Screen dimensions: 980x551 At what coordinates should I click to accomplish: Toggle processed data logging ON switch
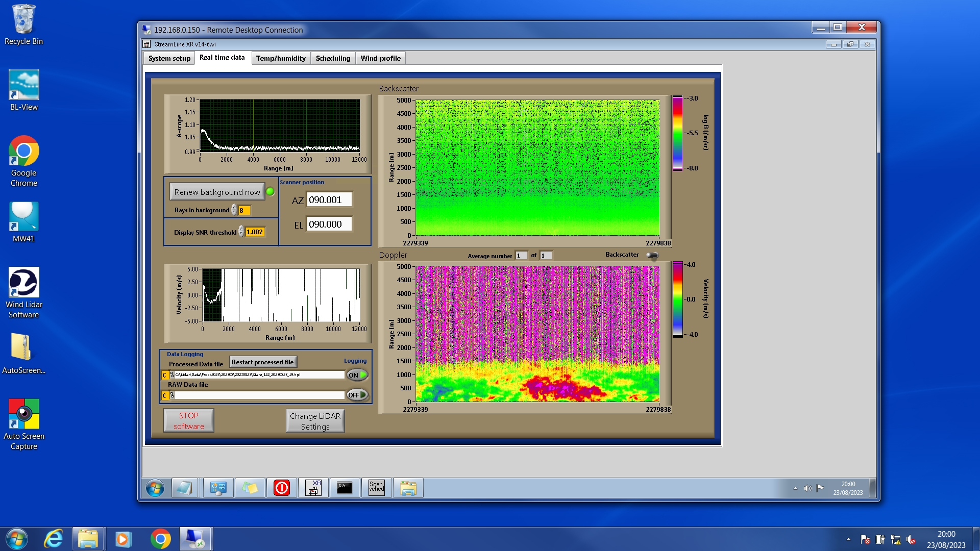[x=357, y=375]
